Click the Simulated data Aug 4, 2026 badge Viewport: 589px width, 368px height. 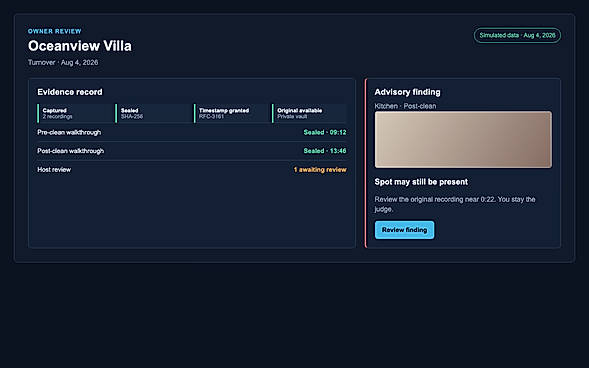(x=517, y=35)
